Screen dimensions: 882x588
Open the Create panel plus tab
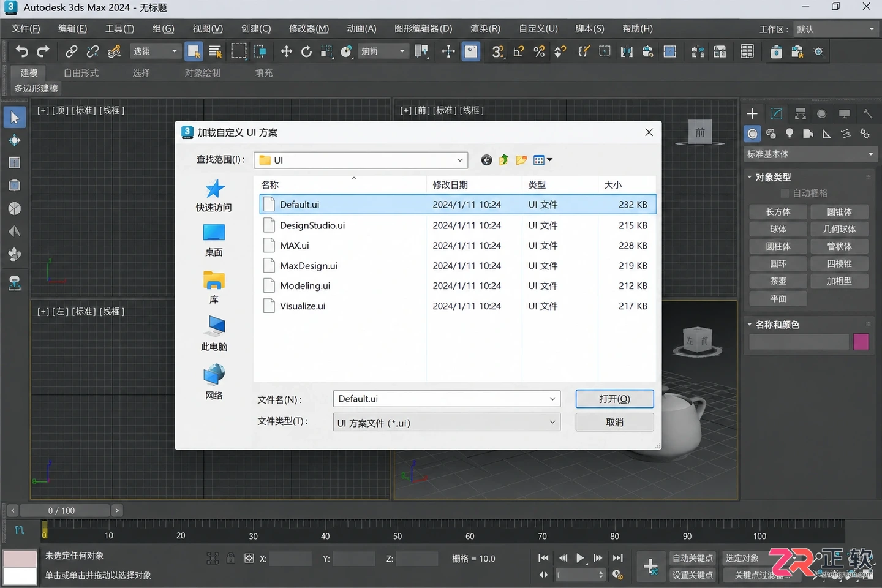coord(752,114)
